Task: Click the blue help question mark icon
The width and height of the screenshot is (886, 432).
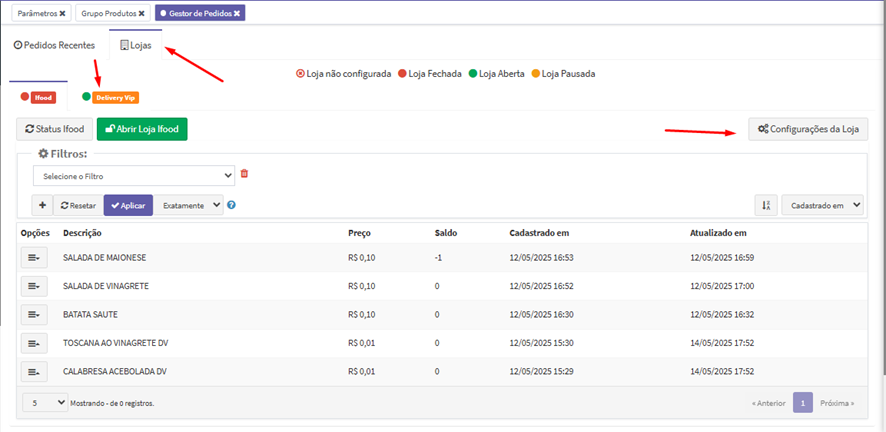Action: 231,206
